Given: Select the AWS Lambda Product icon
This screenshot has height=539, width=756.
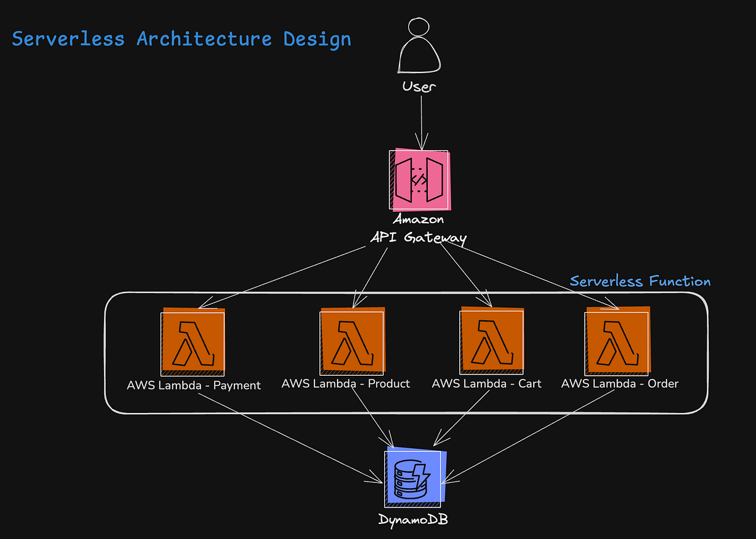Looking at the screenshot, I should click(352, 341).
